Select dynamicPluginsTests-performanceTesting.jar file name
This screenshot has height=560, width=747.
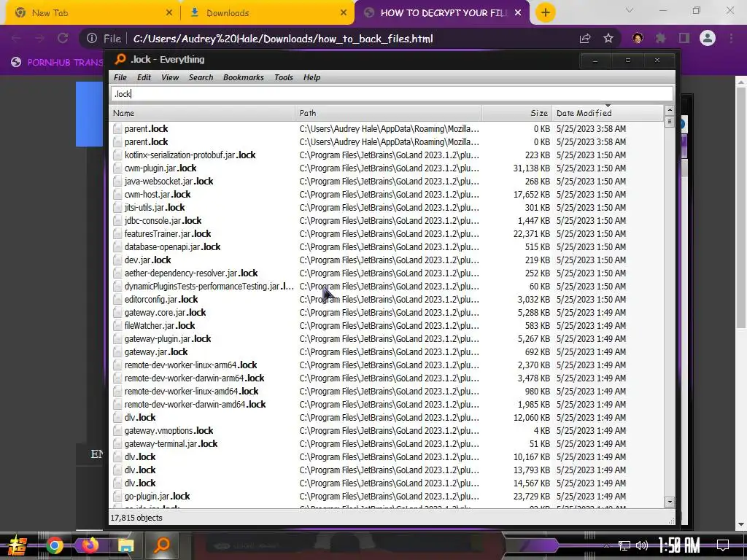point(209,286)
